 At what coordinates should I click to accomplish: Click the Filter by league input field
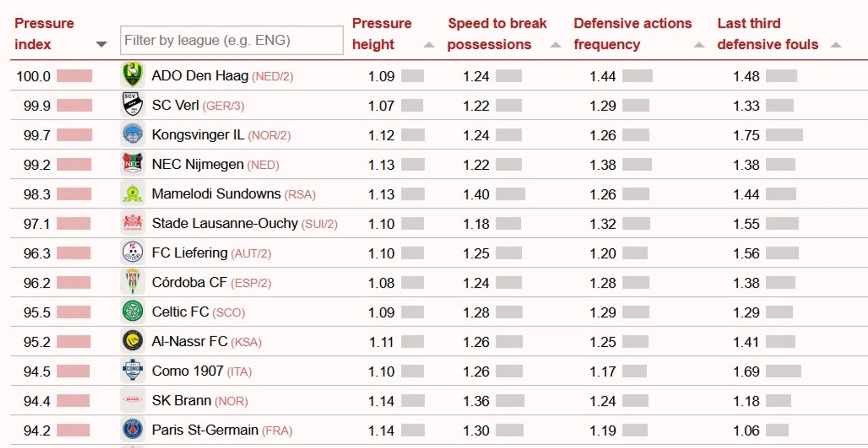pos(232,41)
